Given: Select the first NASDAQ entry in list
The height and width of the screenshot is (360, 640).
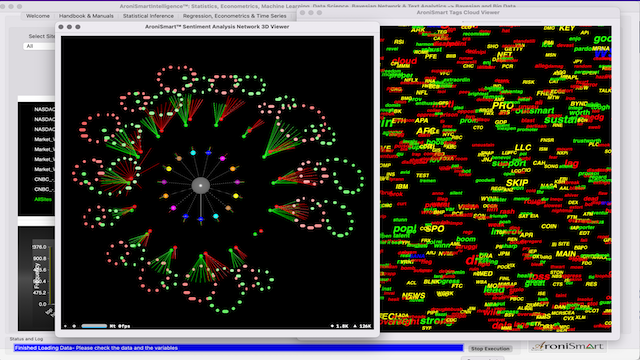Looking at the screenshot, I should click(44, 109).
